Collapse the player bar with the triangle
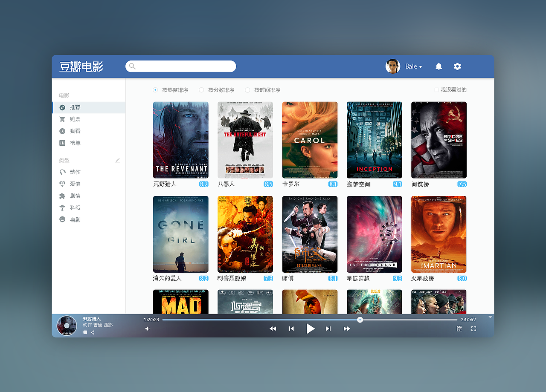The image size is (546, 392). tap(490, 317)
